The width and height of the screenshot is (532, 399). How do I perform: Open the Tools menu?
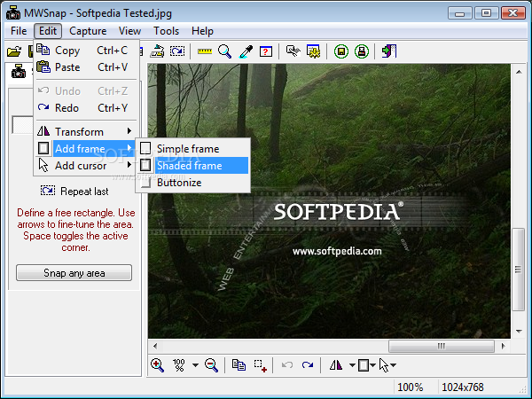167,31
